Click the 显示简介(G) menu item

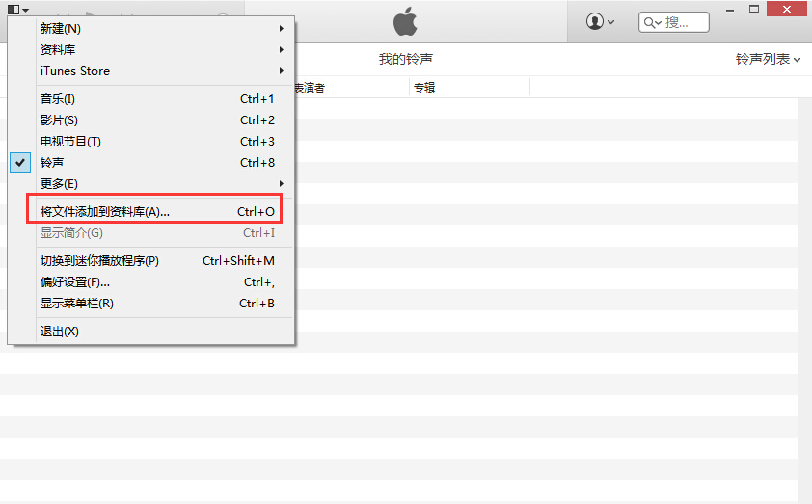162,233
